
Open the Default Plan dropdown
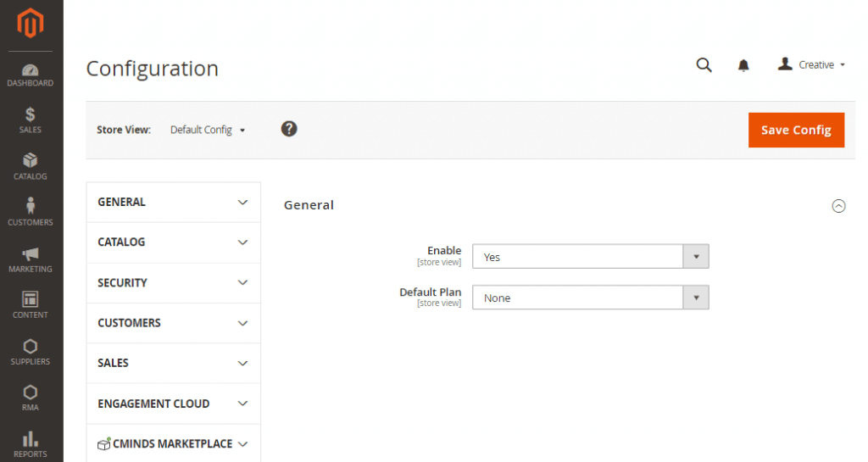(590, 298)
